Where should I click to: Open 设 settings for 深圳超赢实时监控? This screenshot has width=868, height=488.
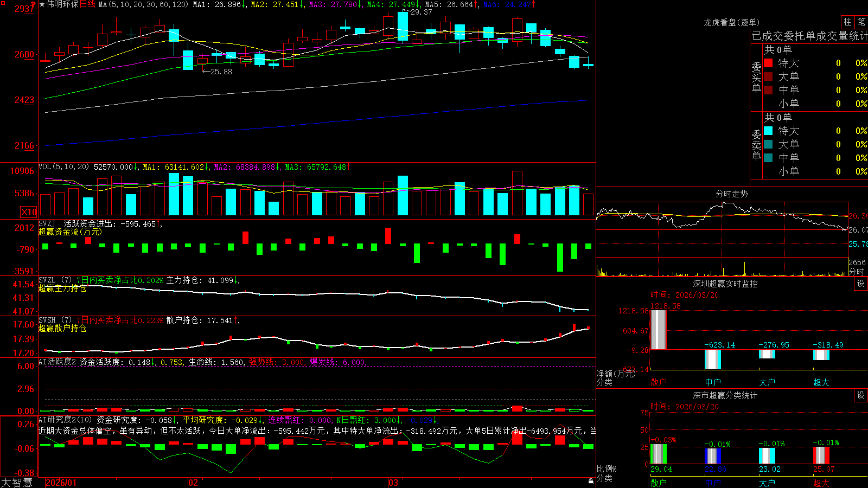pos(861,284)
